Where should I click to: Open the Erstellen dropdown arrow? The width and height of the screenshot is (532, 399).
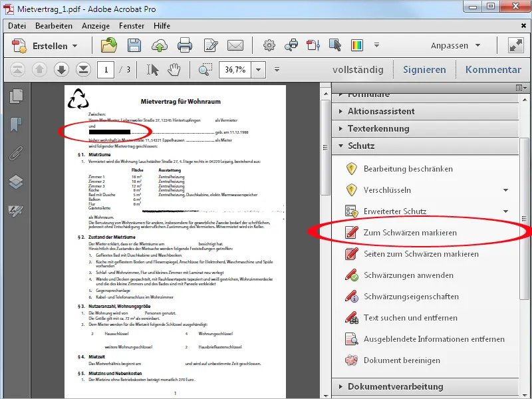[75, 46]
